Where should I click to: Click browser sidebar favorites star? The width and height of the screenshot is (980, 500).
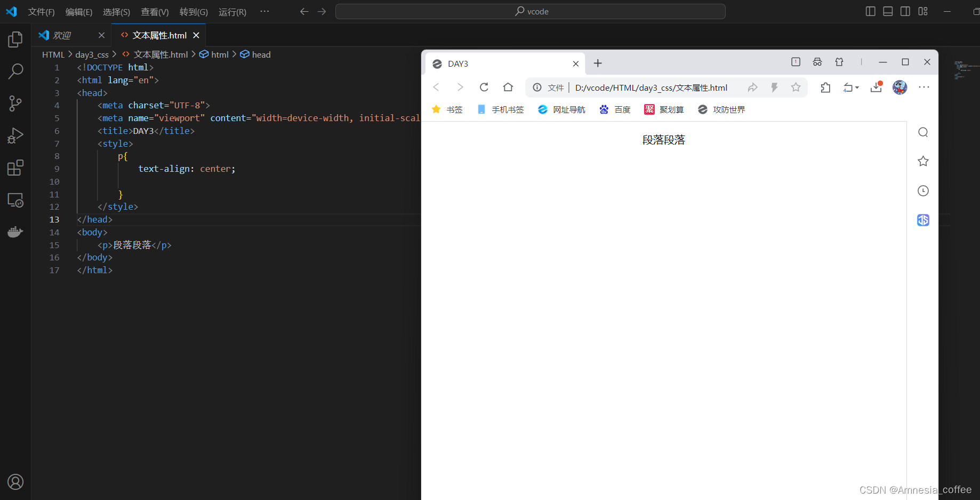923,161
